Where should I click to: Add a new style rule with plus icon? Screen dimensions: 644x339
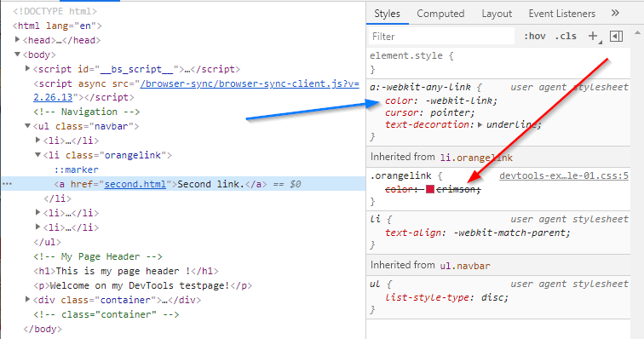click(593, 36)
